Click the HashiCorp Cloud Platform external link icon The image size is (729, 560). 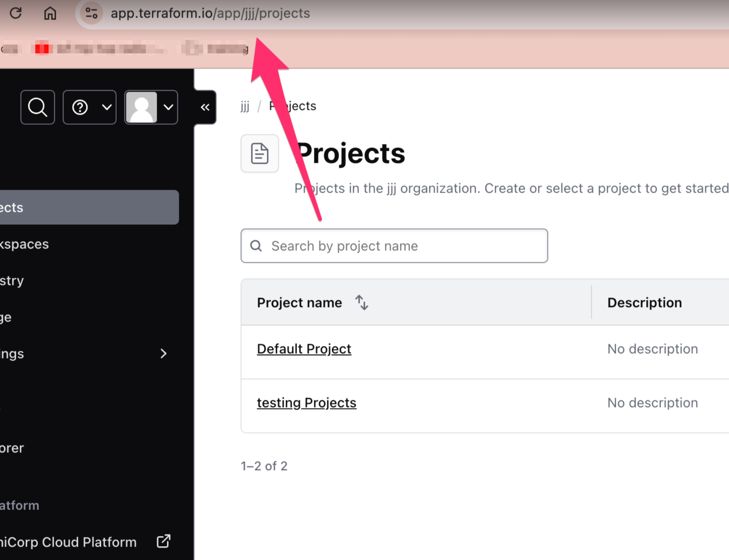pos(163,542)
